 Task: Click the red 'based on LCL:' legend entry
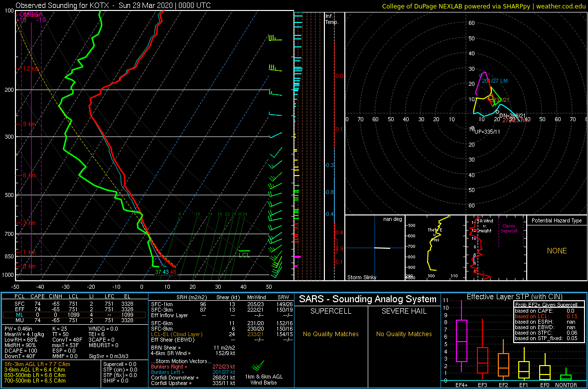click(x=547, y=317)
